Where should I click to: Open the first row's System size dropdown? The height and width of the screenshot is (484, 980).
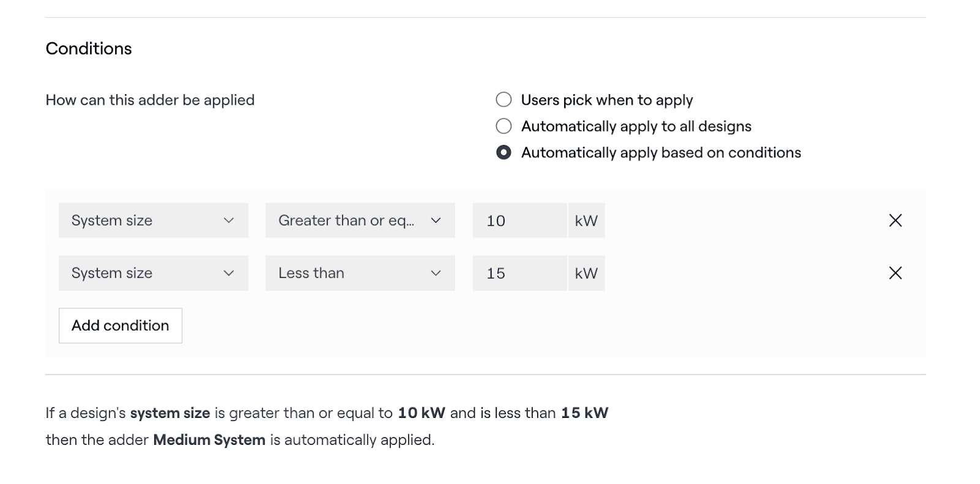(153, 220)
